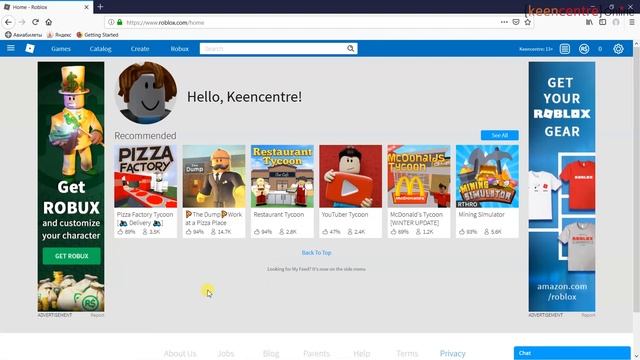Image resolution: width=640 pixels, height=360 pixels.
Task: Show site information icon in address bar
Action: [111, 22]
